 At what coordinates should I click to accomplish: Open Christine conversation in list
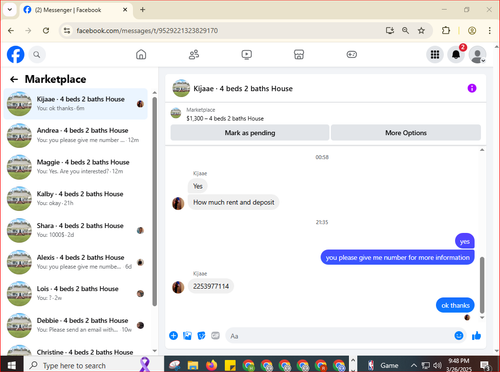pos(76,350)
